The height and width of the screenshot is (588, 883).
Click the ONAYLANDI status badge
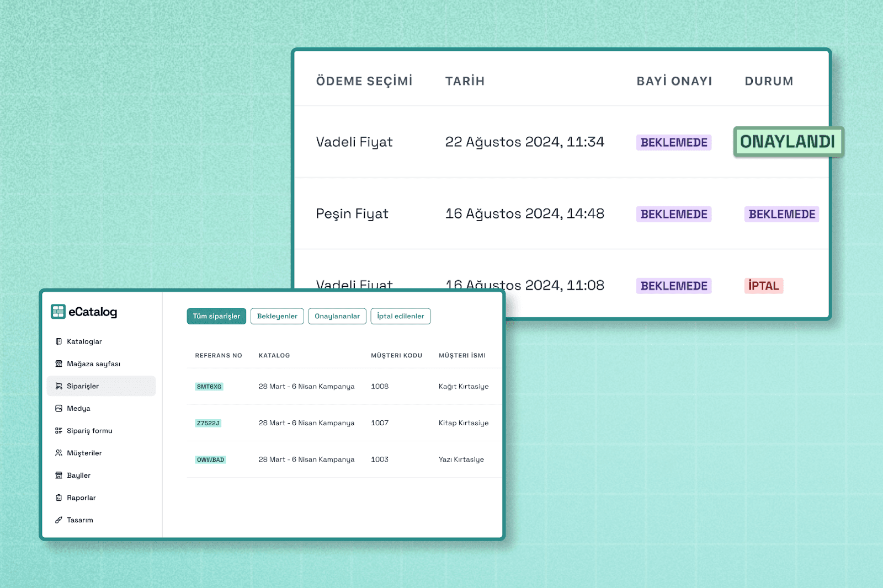(x=788, y=142)
